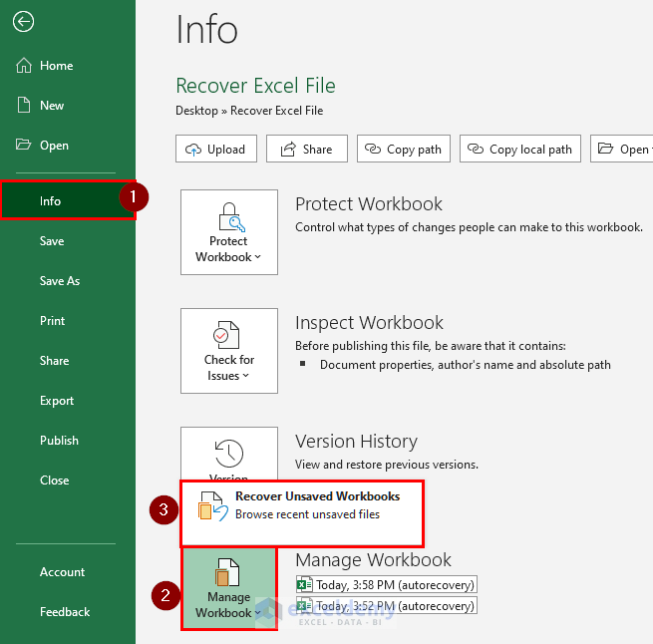The image size is (653, 644).
Task: Click the Recover Unsaved Workbooks icon
Action: [209, 505]
